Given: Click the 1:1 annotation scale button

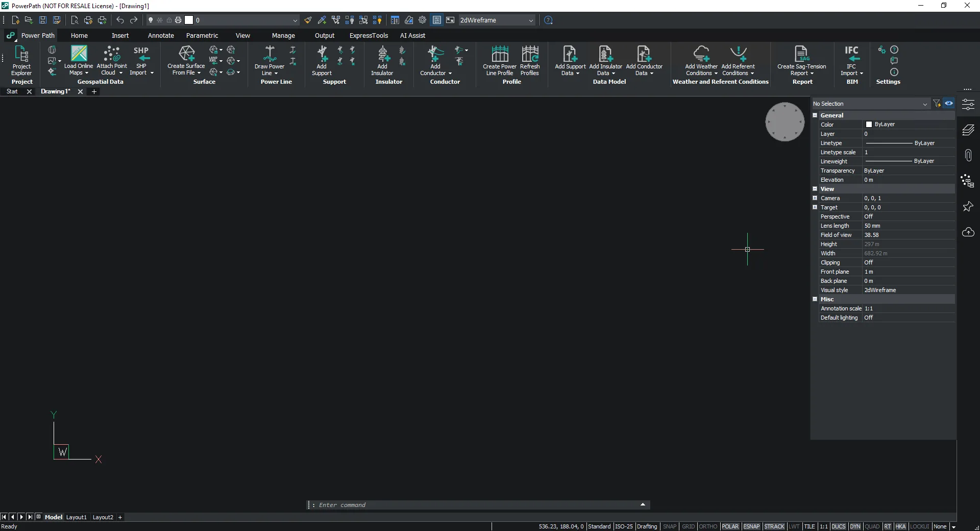Looking at the screenshot, I should click(x=824, y=526).
